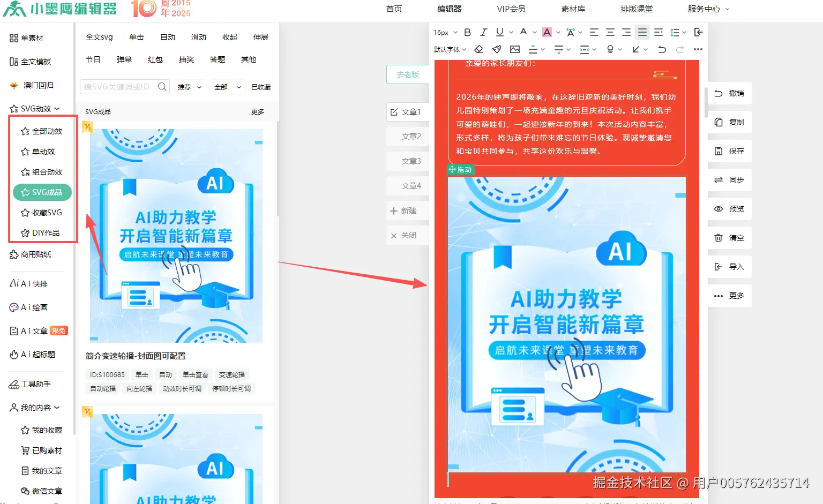Screen dimensions: 823x504
Task: Open AI快排 in the sidebar
Action: (x=29, y=284)
